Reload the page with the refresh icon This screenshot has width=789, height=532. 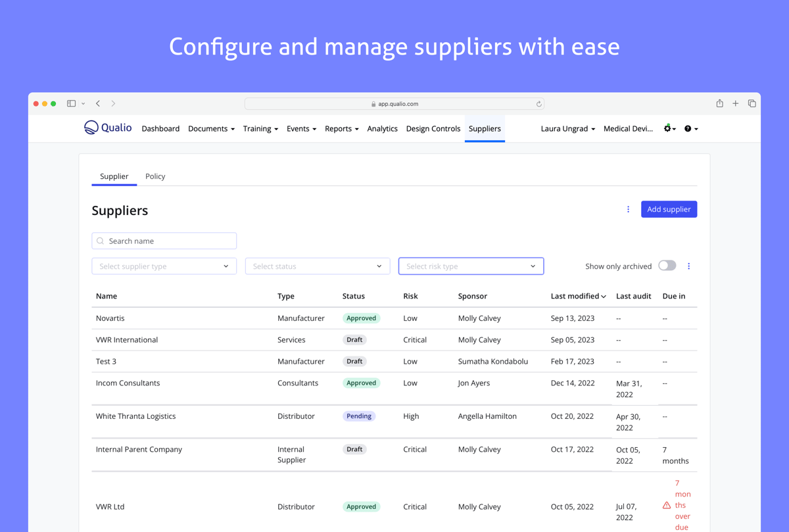pyautogui.click(x=538, y=104)
